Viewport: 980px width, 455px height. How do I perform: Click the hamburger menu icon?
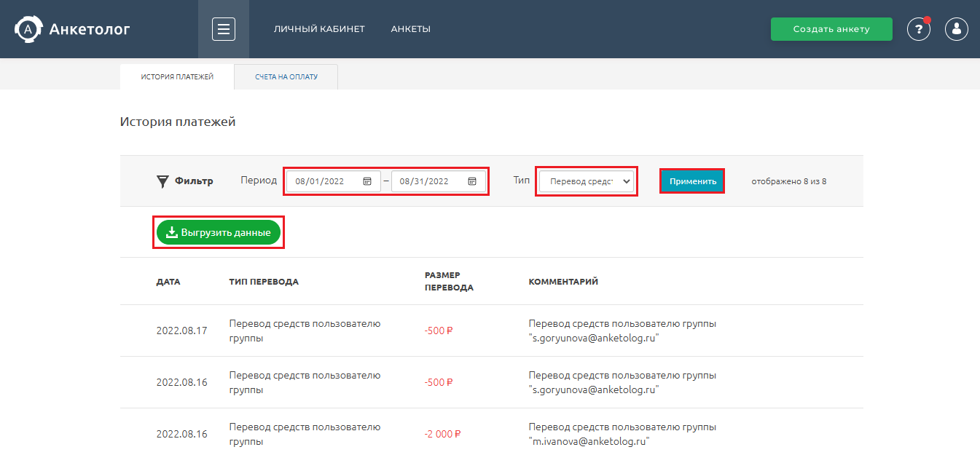point(224,29)
